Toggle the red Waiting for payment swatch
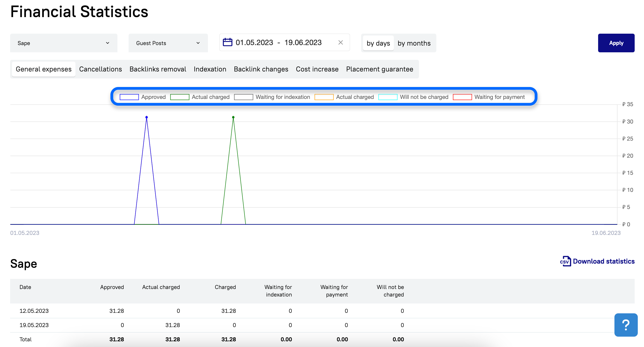This screenshot has height=347, width=644. pyautogui.click(x=462, y=97)
